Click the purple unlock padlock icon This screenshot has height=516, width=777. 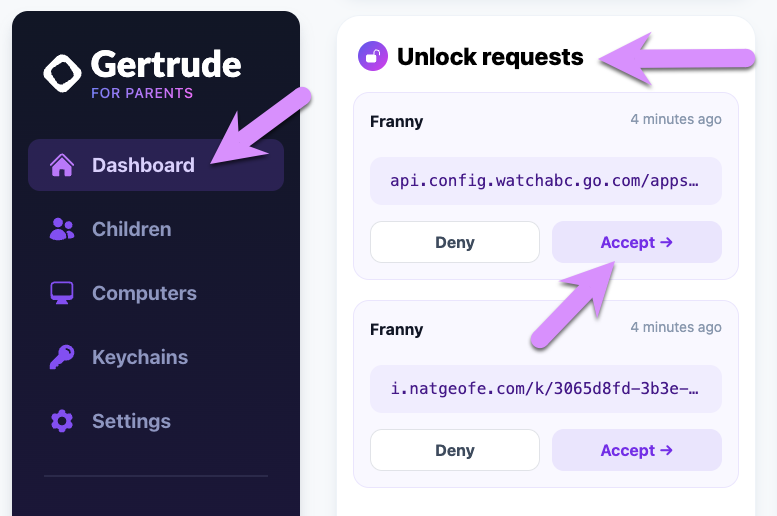tap(373, 56)
